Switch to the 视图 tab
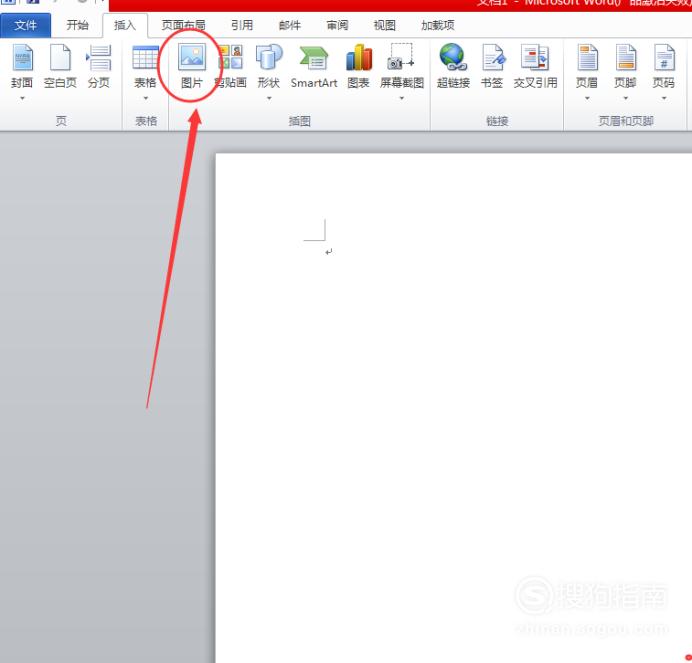Image resolution: width=692 pixels, height=663 pixels. (x=384, y=25)
